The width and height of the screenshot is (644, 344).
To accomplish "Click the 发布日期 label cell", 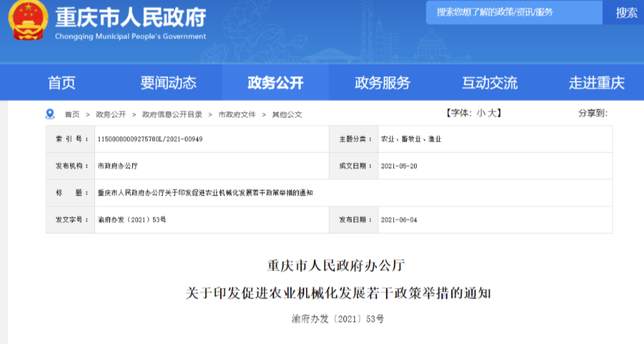I will 354,220.
